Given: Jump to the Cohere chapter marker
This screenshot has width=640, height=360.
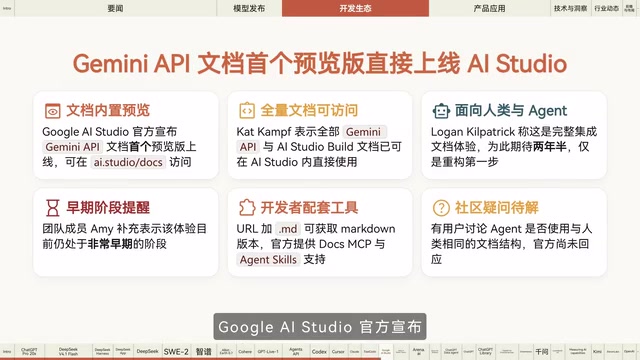Looking at the screenshot, I should (245, 351).
